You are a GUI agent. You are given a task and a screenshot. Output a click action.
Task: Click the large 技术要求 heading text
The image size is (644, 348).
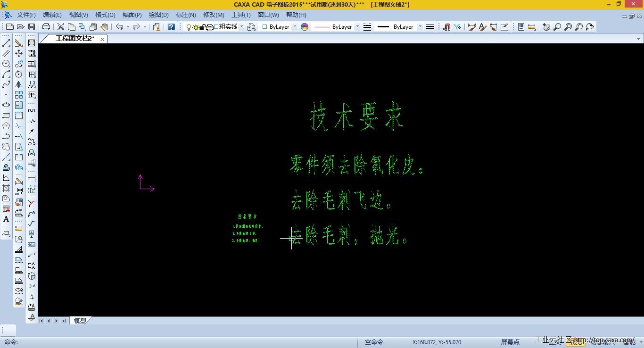coord(357,116)
